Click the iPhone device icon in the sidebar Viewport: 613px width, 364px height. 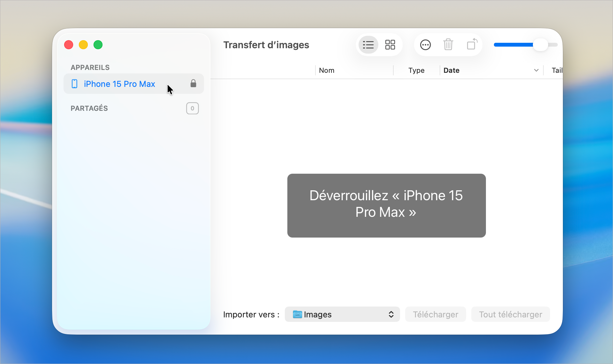(x=74, y=84)
